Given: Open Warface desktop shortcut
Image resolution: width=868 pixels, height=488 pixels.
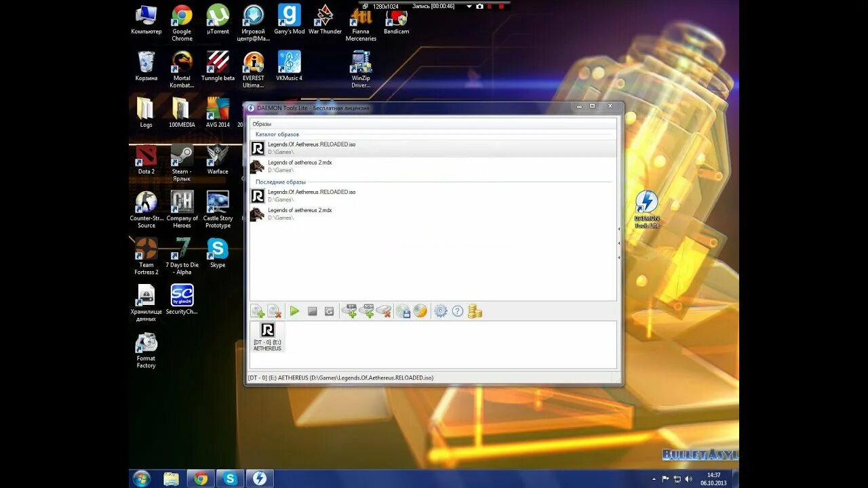Looking at the screenshot, I should coord(218,160).
